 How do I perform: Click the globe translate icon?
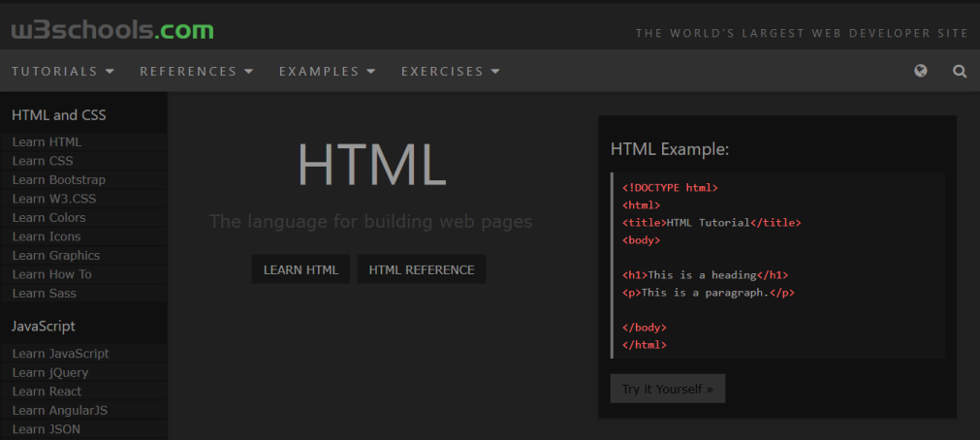920,71
